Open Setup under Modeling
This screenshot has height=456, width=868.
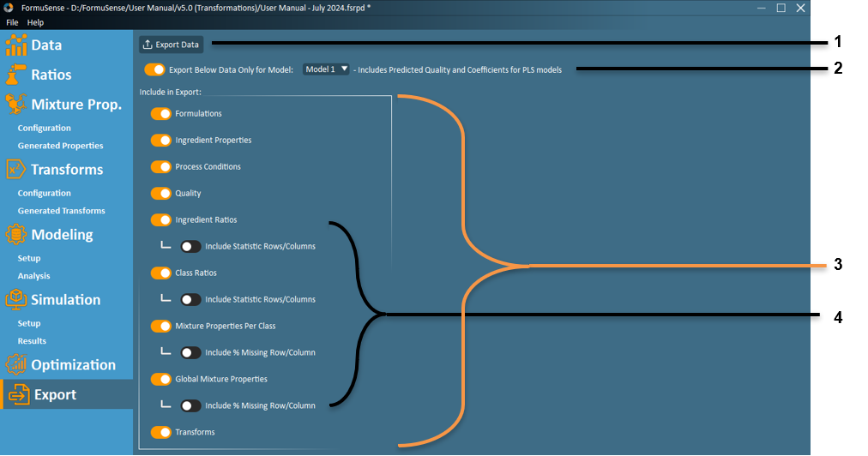[29, 259]
